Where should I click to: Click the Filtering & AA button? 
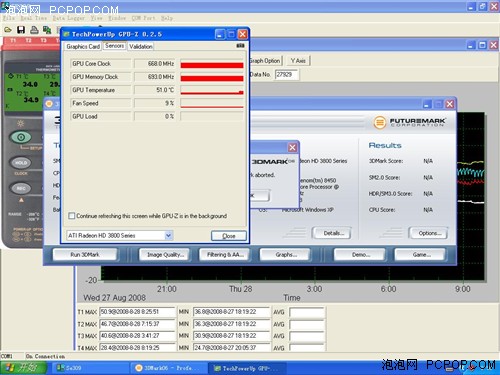click(225, 255)
